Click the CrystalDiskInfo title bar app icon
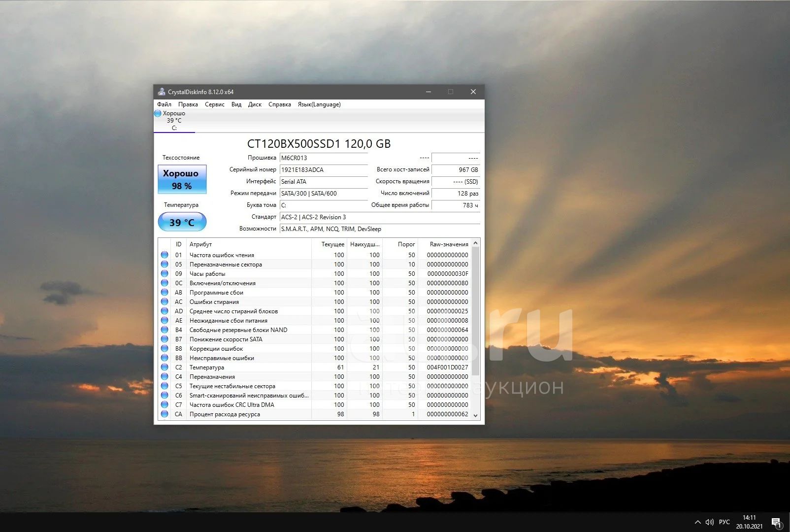The image size is (790, 532). pyautogui.click(x=161, y=92)
